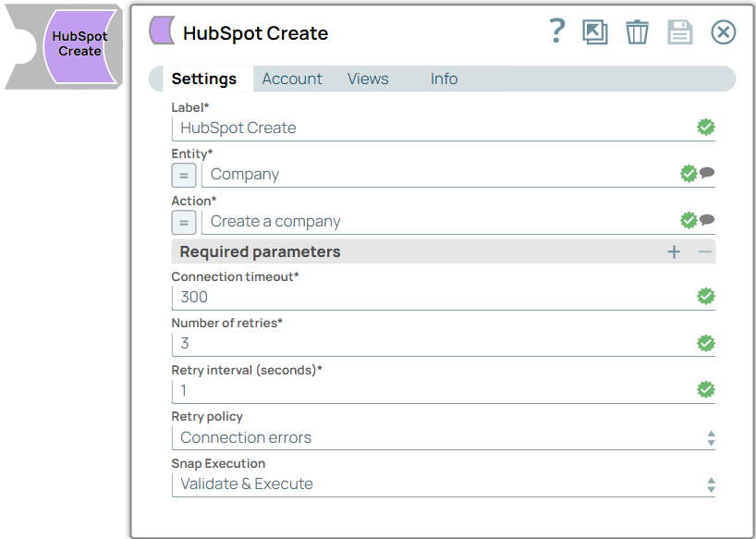The image size is (756, 539).
Task: Click the purple snap icon beside dialog title
Action: coord(162,31)
